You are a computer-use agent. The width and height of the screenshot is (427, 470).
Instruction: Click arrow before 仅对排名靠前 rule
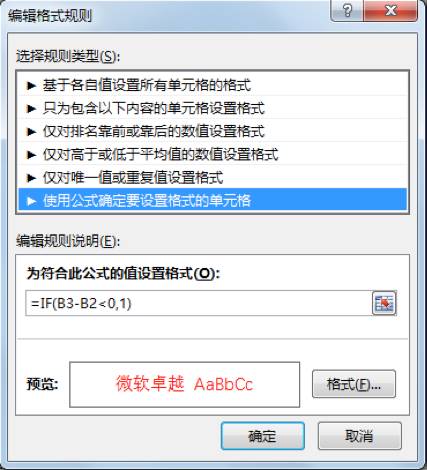(31, 132)
